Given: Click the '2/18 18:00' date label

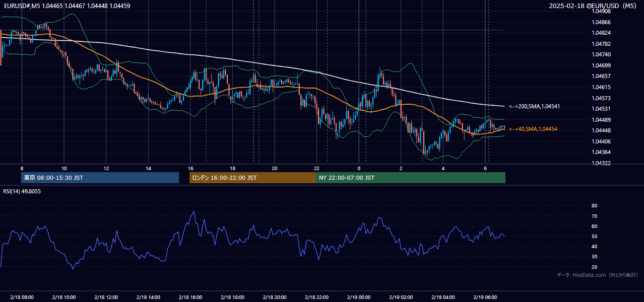Looking at the screenshot, I should [x=232, y=297].
